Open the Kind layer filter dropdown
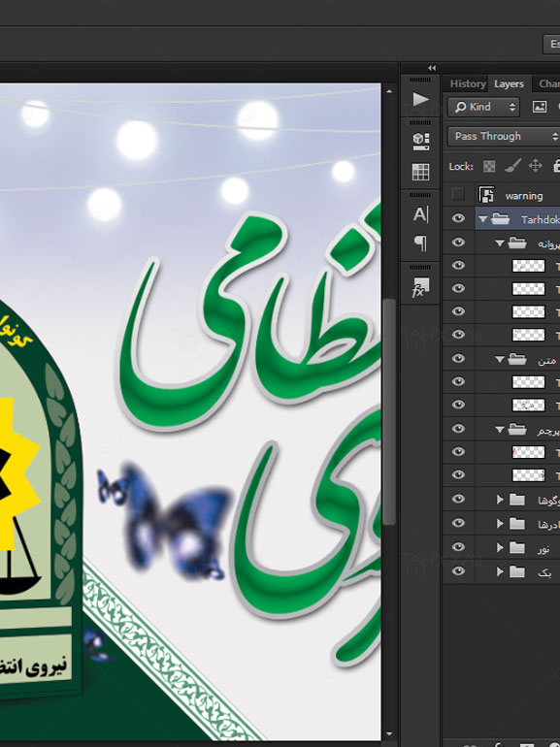This screenshot has width=560, height=747. [x=484, y=107]
